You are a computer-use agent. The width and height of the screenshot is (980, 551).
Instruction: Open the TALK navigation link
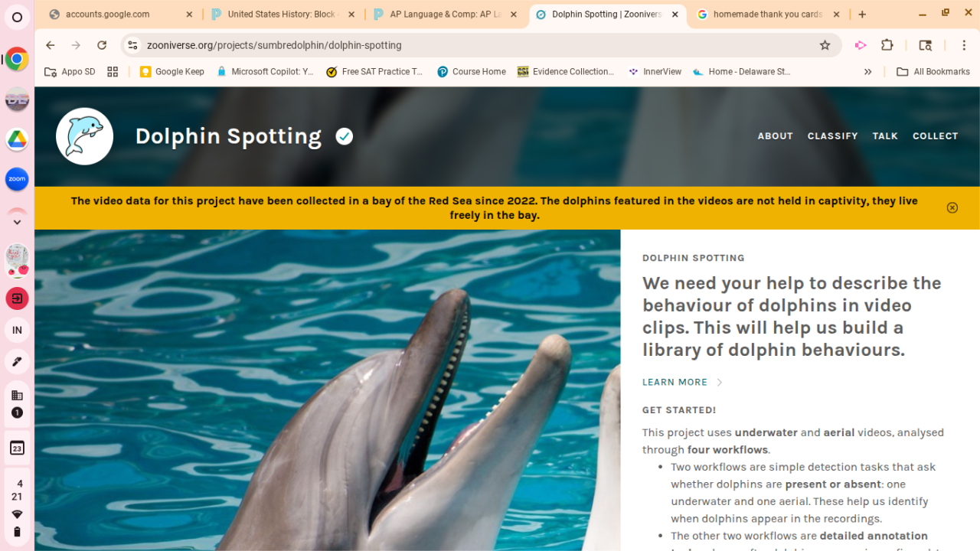point(885,136)
